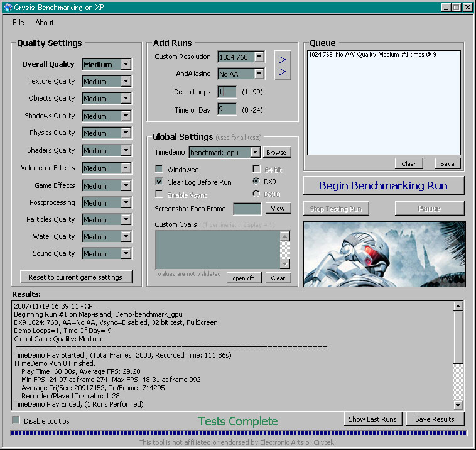
Task: Expand the Sound Quality dropdown
Action: click(x=126, y=254)
